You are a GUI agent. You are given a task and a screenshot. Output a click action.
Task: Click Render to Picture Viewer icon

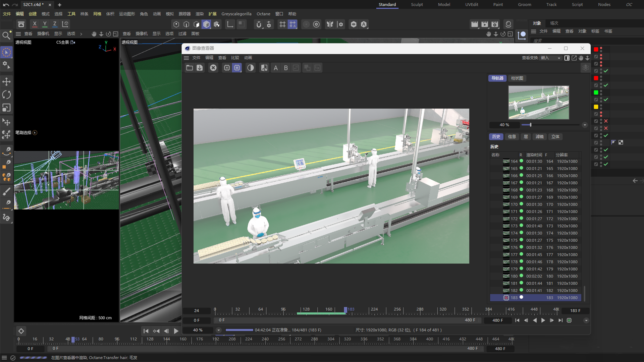tap(485, 24)
